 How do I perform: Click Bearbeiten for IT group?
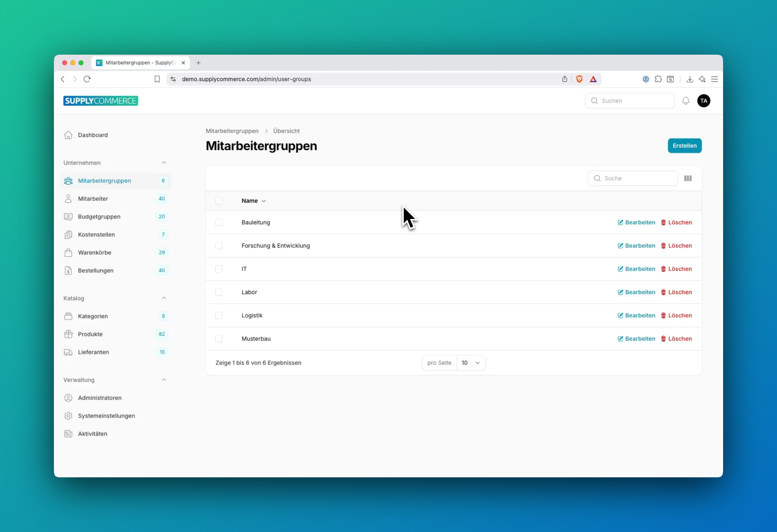pyautogui.click(x=636, y=269)
